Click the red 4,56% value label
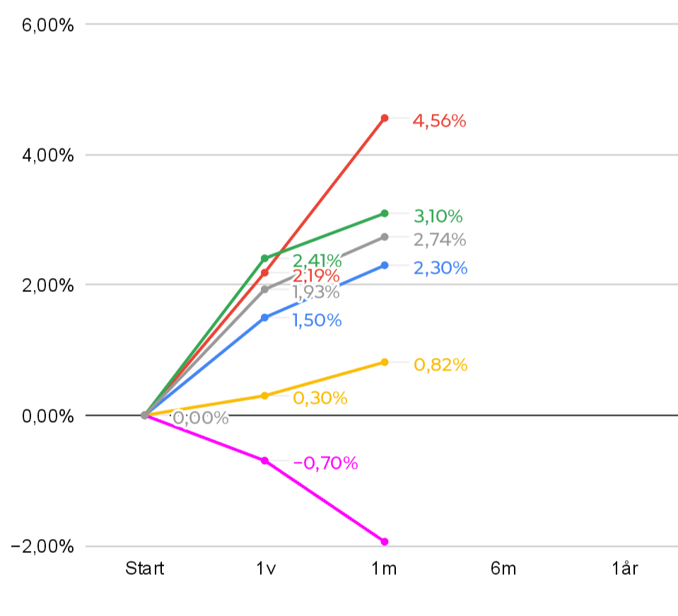 pos(439,121)
